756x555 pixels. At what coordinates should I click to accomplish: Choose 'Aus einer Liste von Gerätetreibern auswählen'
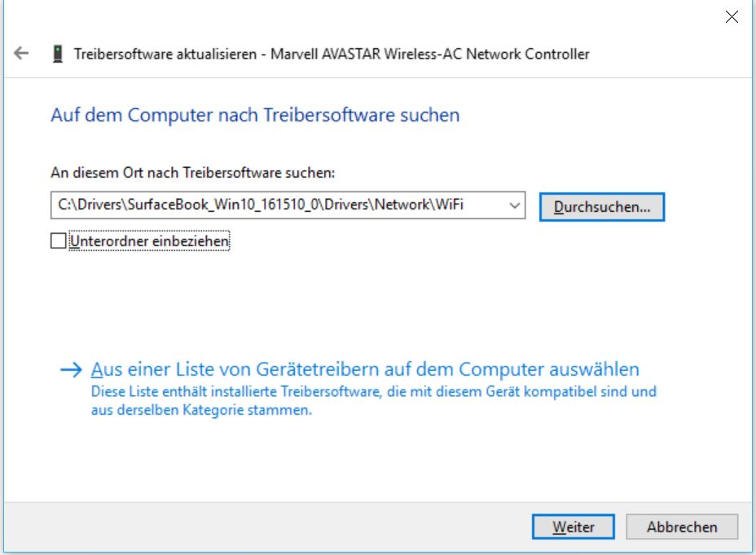coord(365,369)
